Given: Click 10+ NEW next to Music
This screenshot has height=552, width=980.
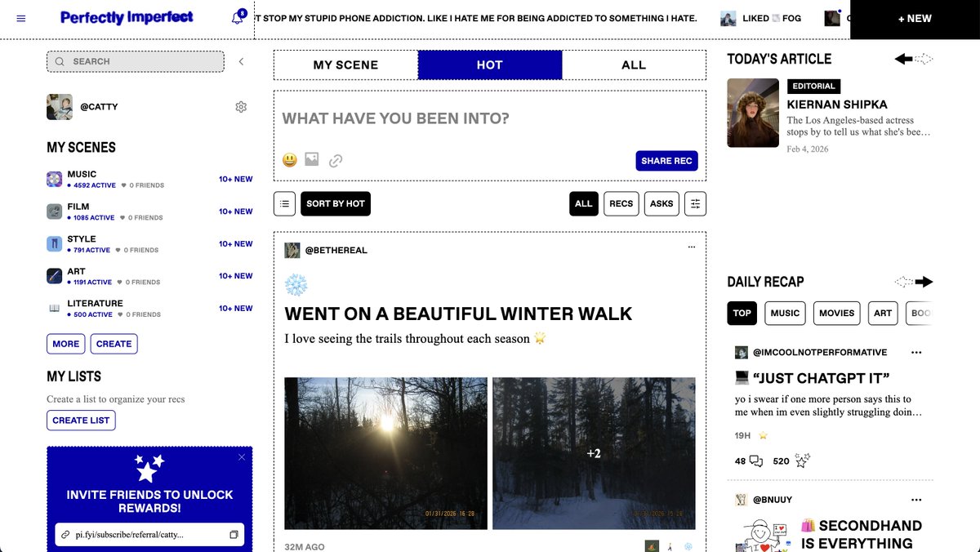Looking at the screenshot, I should [x=236, y=179].
